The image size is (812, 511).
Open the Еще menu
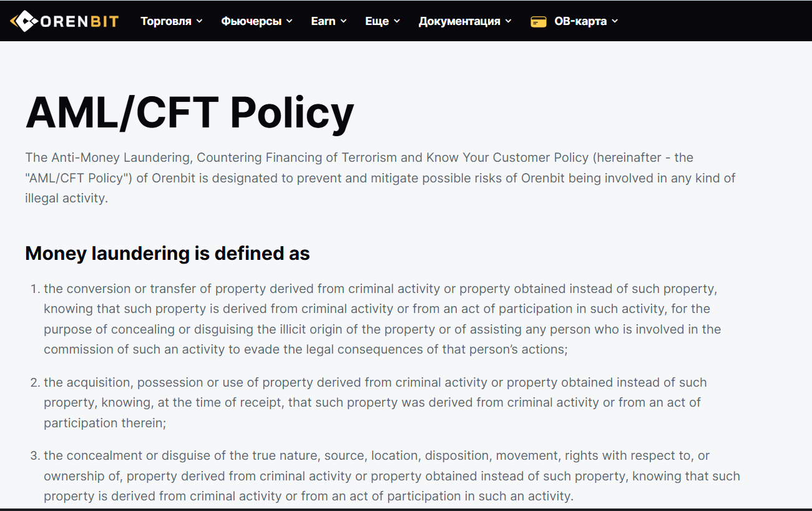383,21
